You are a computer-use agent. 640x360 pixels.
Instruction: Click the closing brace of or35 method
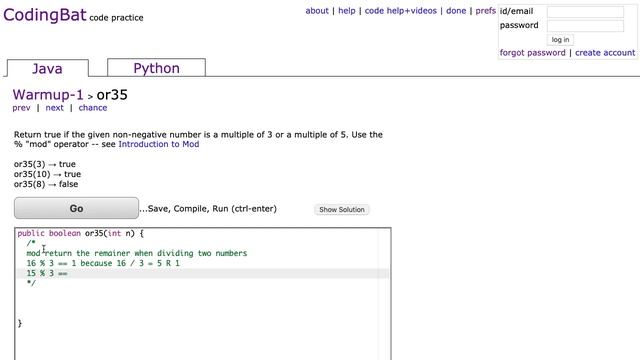pos(20,323)
